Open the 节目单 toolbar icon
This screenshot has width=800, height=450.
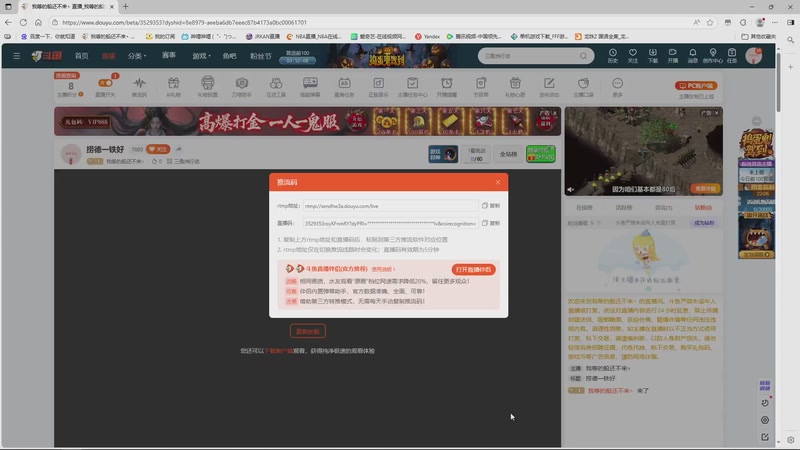[481, 86]
